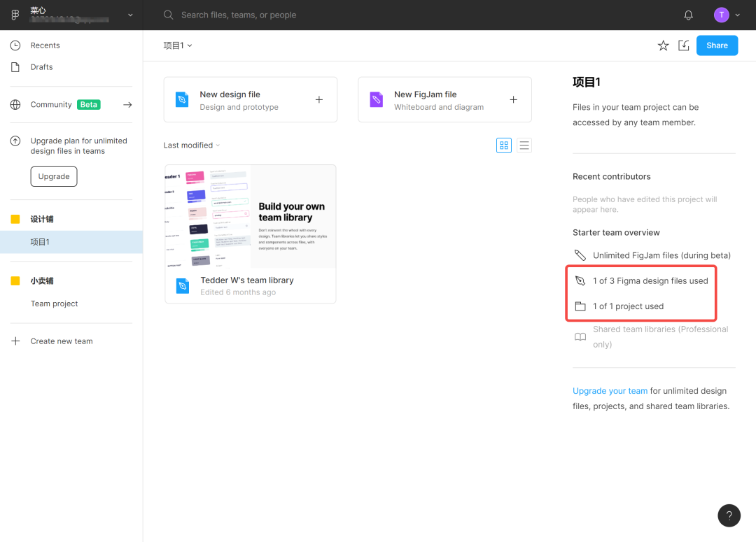Click plus on New design file card
756x542 pixels.
tap(319, 100)
